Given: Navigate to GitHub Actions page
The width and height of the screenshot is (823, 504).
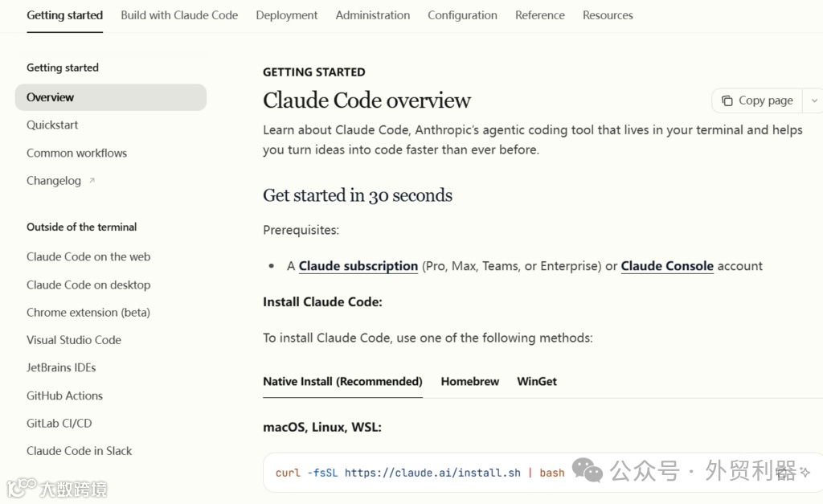Looking at the screenshot, I should 64,395.
